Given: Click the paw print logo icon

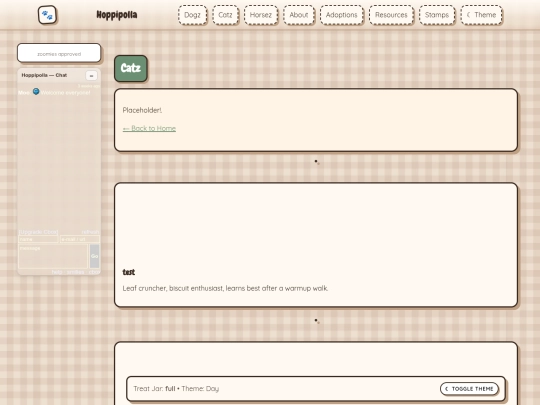Looking at the screenshot, I should pyautogui.click(x=47, y=15).
